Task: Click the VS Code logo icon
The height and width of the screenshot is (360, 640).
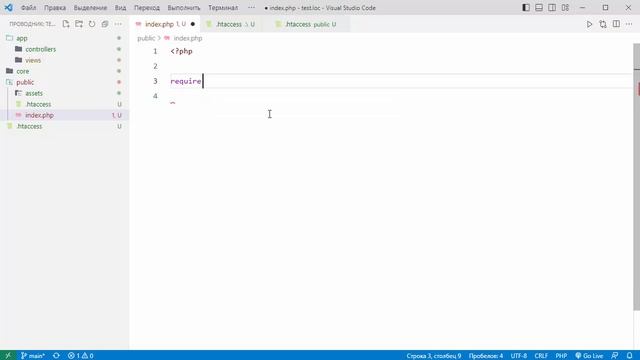Action: tap(8, 7)
